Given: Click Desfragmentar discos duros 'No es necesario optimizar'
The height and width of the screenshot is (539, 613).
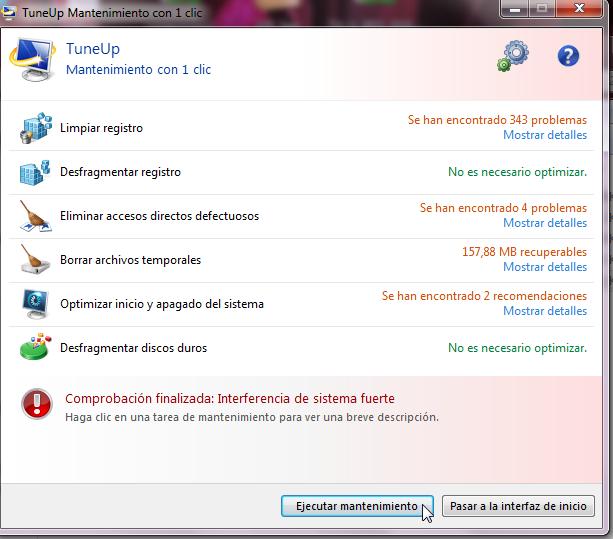Looking at the screenshot, I should [518, 348].
